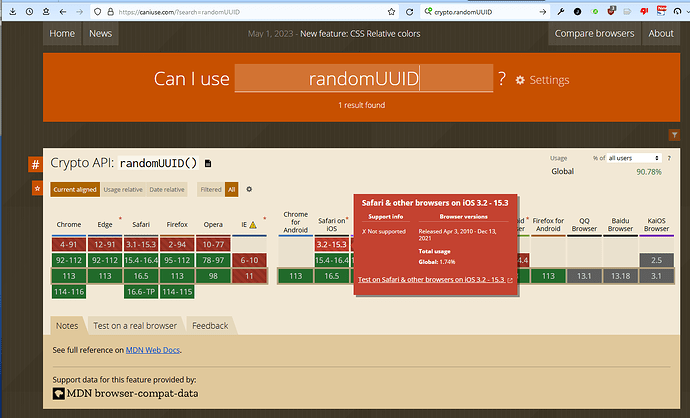Click the Can I use search field
The height and width of the screenshot is (418, 690).
pos(363,78)
